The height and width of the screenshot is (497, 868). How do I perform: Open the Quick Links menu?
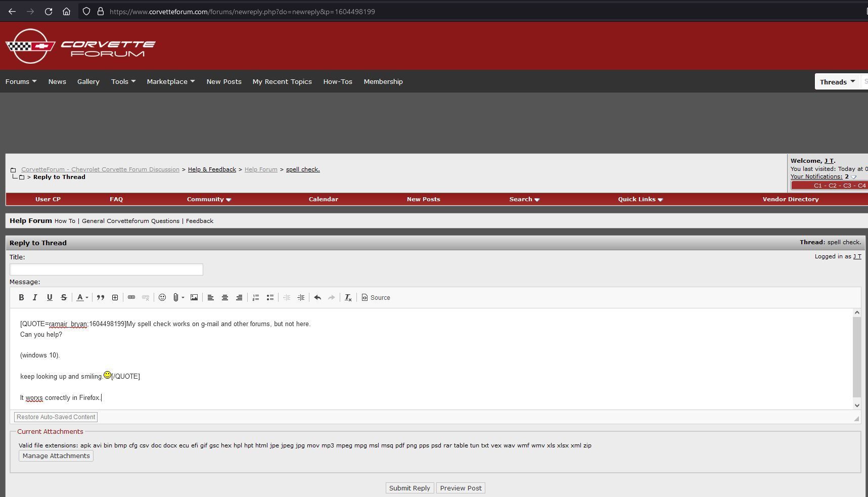pos(640,199)
